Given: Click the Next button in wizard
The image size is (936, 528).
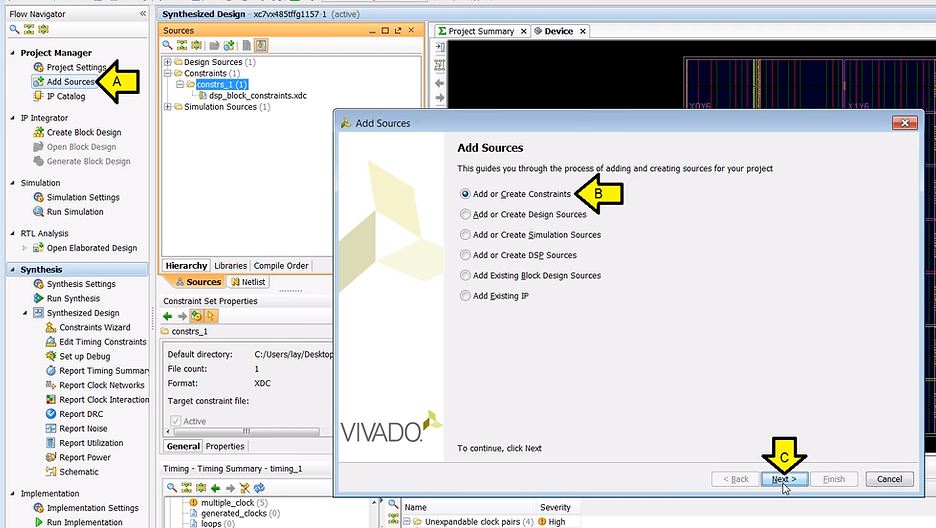Looking at the screenshot, I should (783, 479).
